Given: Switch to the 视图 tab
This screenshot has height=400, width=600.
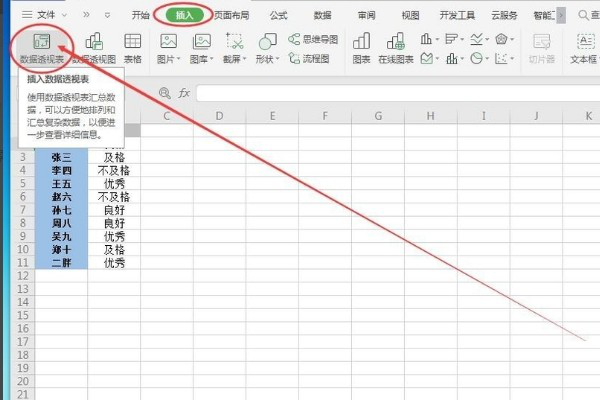Looking at the screenshot, I should 410,15.
